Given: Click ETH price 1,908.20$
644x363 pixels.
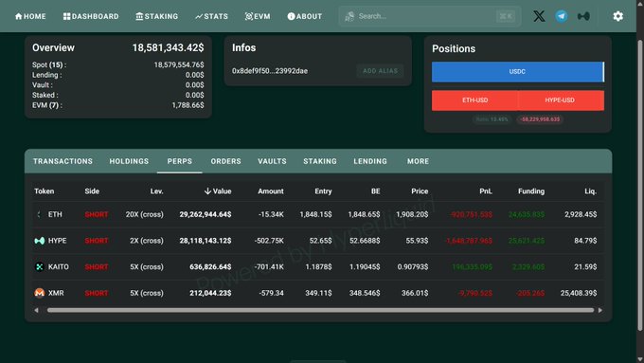Looking at the screenshot, I should coord(412,214).
